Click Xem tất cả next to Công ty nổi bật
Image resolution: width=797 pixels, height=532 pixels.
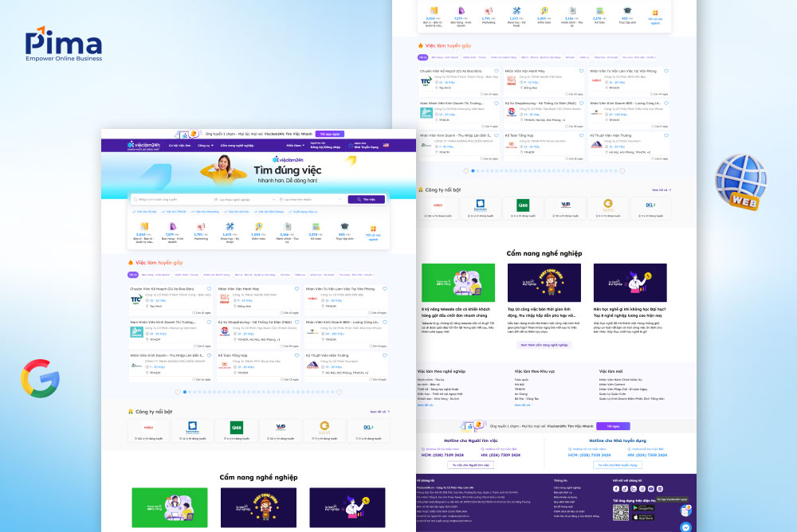tap(380, 411)
